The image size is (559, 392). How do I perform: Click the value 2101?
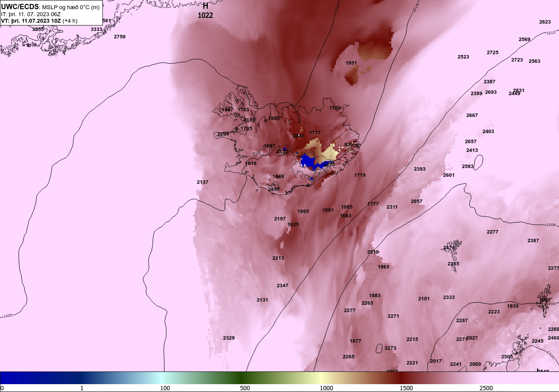(424, 299)
